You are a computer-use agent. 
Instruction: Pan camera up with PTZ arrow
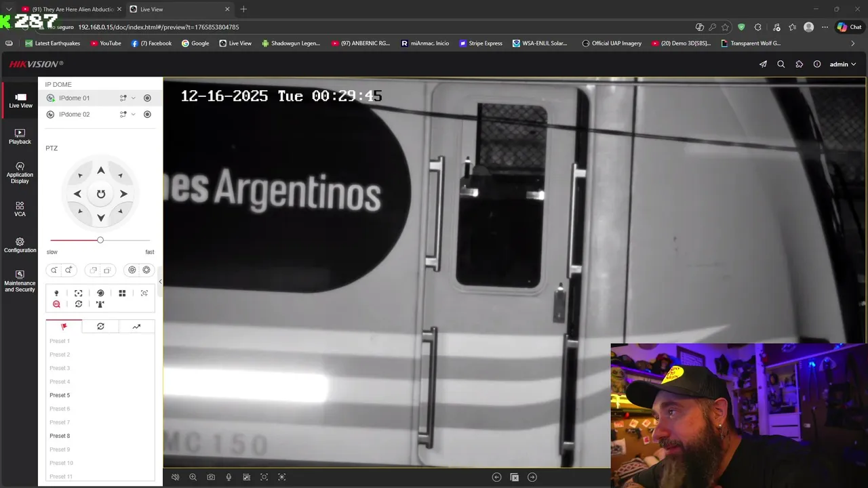tap(100, 171)
